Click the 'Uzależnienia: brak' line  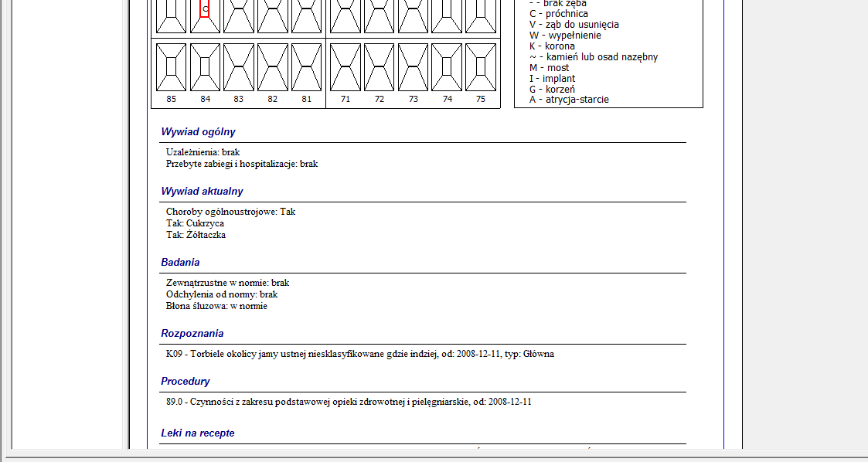click(x=203, y=152)
